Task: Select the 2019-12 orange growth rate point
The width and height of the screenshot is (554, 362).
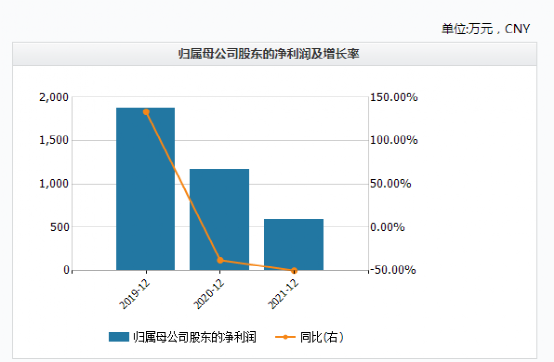Action: pyautogui.click(x=146, y=112)
